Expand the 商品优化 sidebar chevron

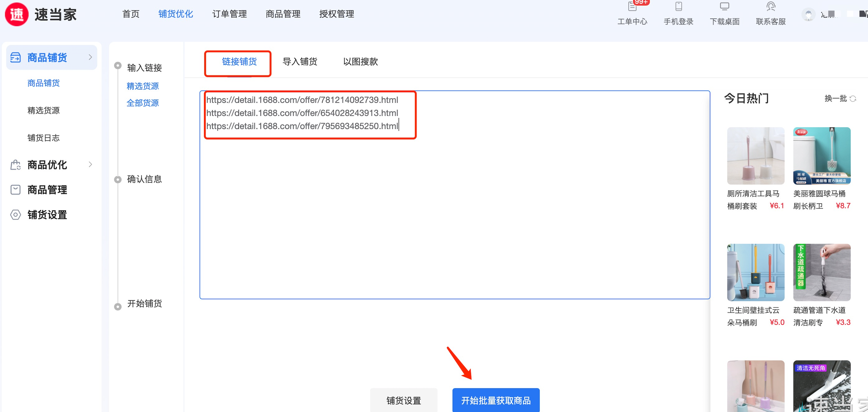(90, 165)
